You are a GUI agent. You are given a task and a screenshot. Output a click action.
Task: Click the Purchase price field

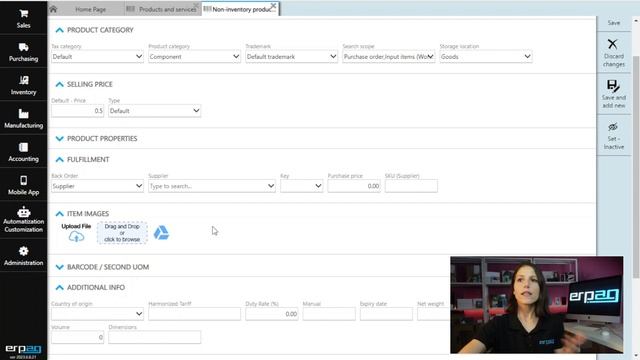[x=354, y=186]
